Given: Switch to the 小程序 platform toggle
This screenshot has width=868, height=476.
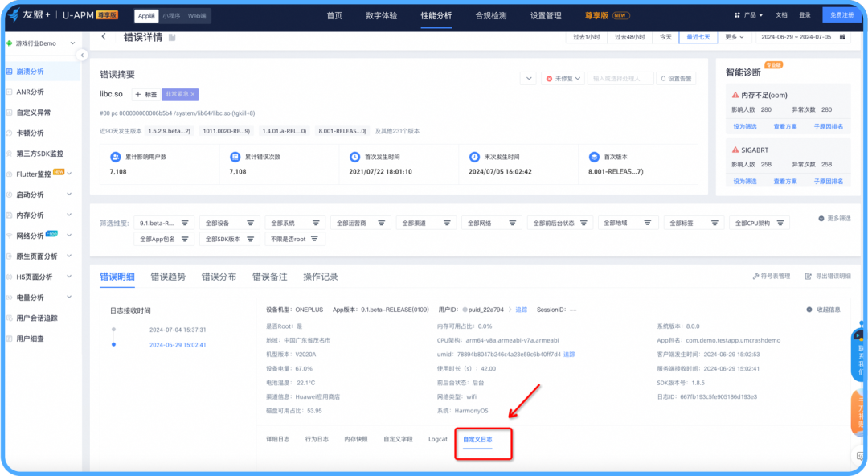Looking at the screenshot, I should (171, 16).
